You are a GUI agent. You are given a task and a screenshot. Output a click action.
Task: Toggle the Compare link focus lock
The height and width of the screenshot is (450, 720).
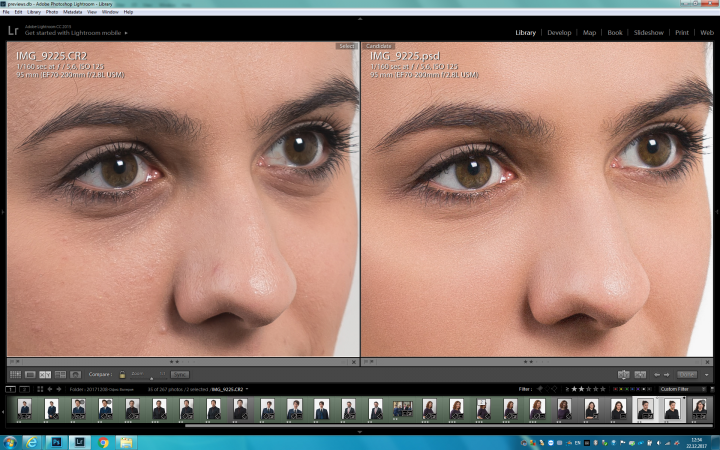(x=122, y=375)
